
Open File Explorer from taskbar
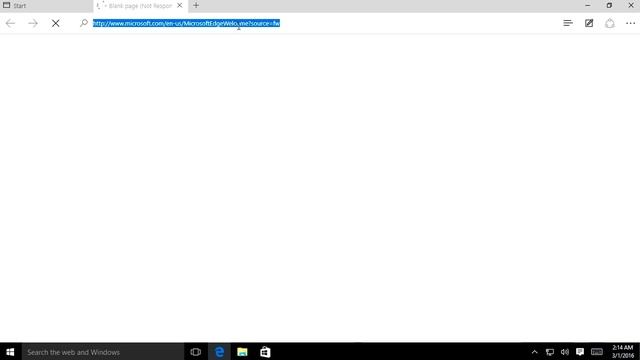pos(242,352)
